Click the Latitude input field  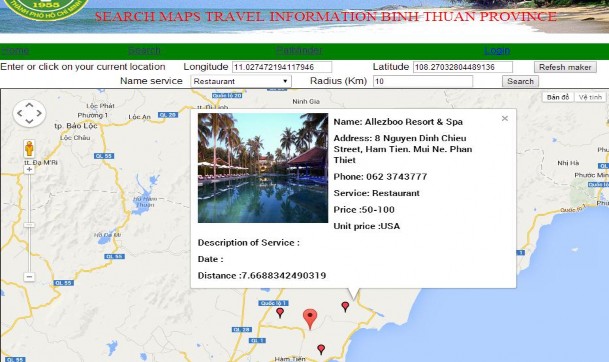pyautogui.click(x=463, y=67)
